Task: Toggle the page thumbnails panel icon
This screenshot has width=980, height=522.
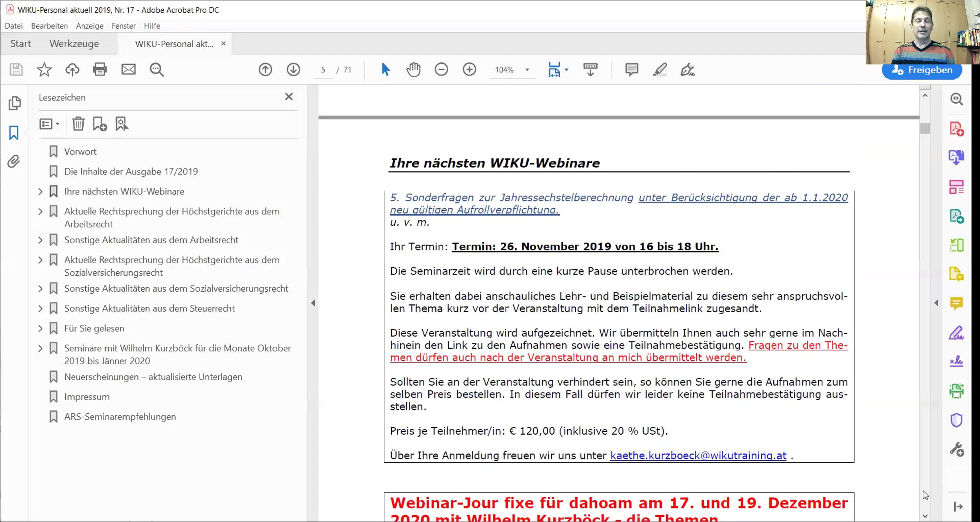Action: [x=15, y=103]
